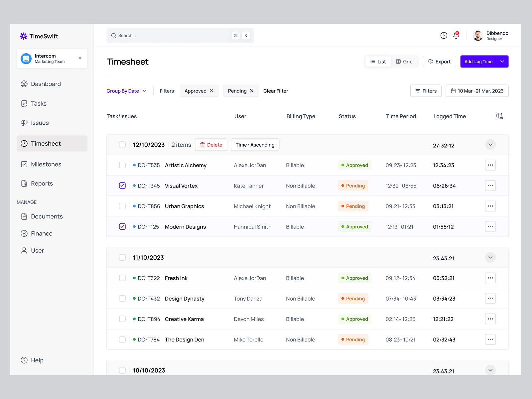
Task: Click the Finance sidebar icon
Action: [x=24, y=233]
